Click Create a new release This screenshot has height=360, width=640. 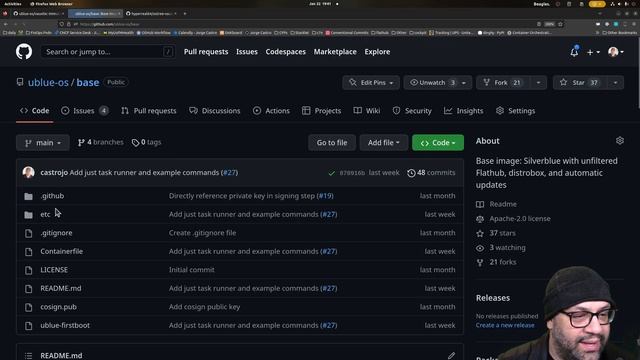505,325
